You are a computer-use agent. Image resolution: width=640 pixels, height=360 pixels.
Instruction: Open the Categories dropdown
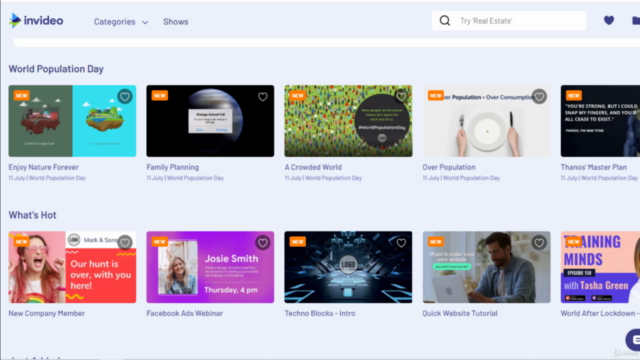point(121,22)
